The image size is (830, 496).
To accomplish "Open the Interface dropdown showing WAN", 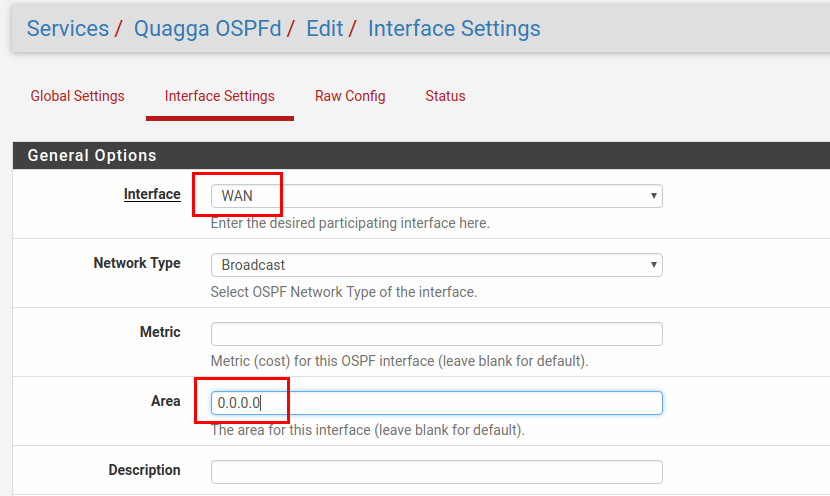I will point(436,195).
